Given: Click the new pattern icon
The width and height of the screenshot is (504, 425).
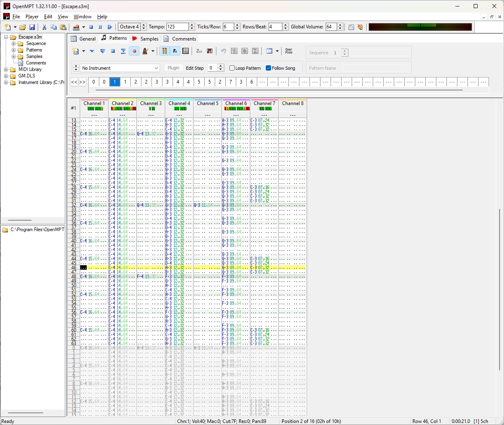Looking at the screenshot, I should [x=76, y=51].
